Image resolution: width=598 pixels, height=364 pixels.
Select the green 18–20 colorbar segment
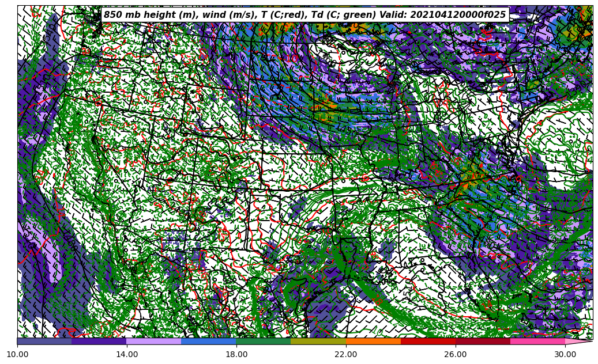pyautogui.click(x=264, y=341)
